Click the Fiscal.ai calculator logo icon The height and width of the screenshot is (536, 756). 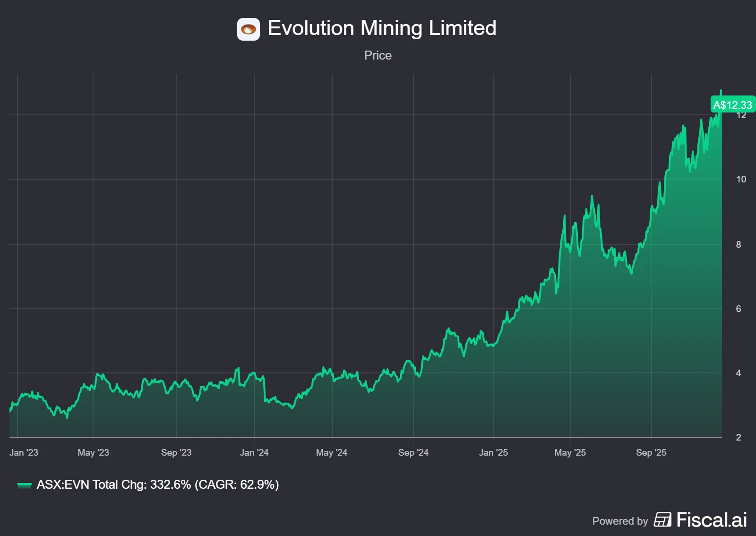click(x=662, y=519)
